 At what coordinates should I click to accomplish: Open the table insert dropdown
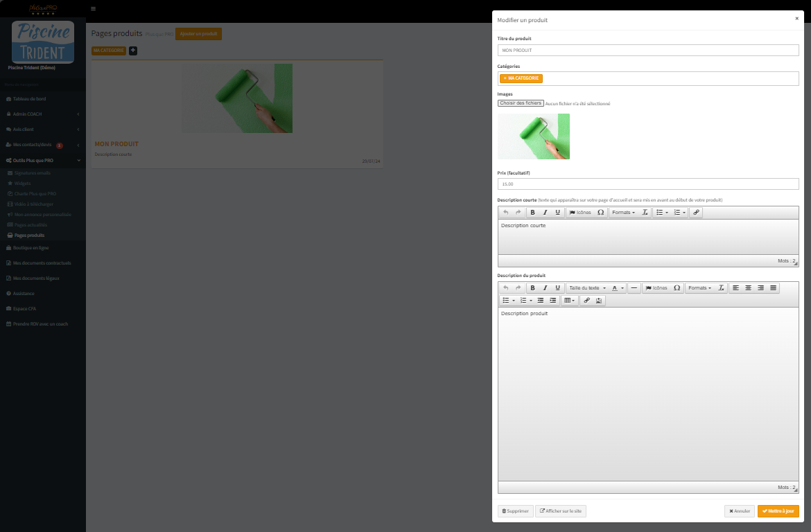569,300
